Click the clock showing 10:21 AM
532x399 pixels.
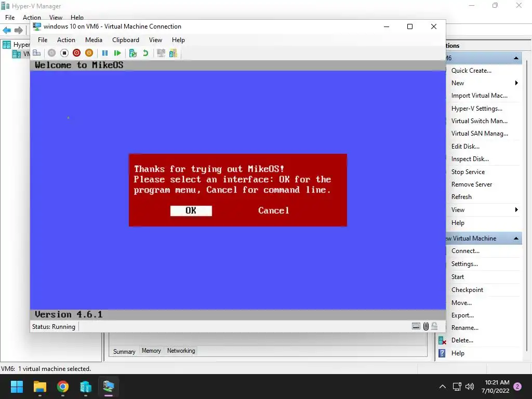[497, 382]
